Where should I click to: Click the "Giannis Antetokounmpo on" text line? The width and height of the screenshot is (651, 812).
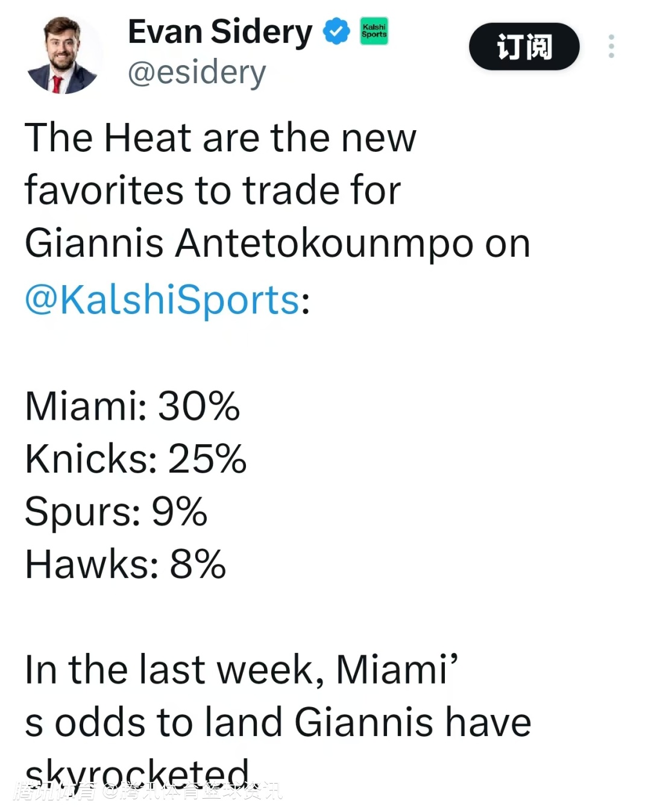pyautogui.click(x=277, y=244)
